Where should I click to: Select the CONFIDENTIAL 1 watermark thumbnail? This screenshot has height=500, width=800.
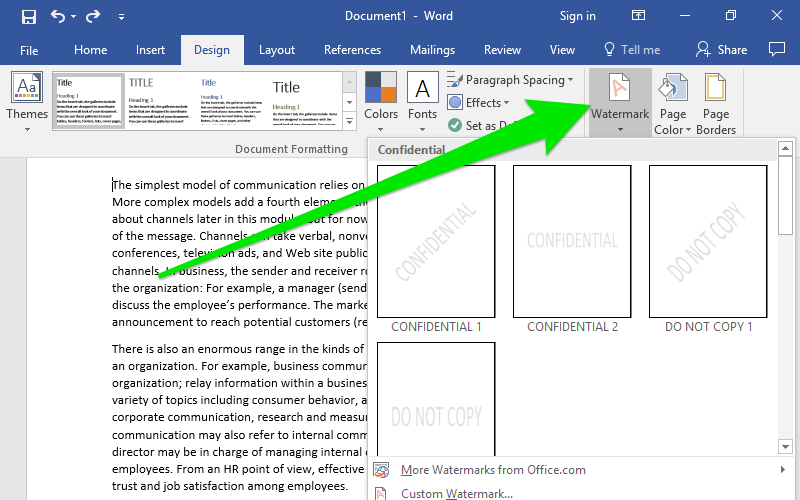click(436, 241)
